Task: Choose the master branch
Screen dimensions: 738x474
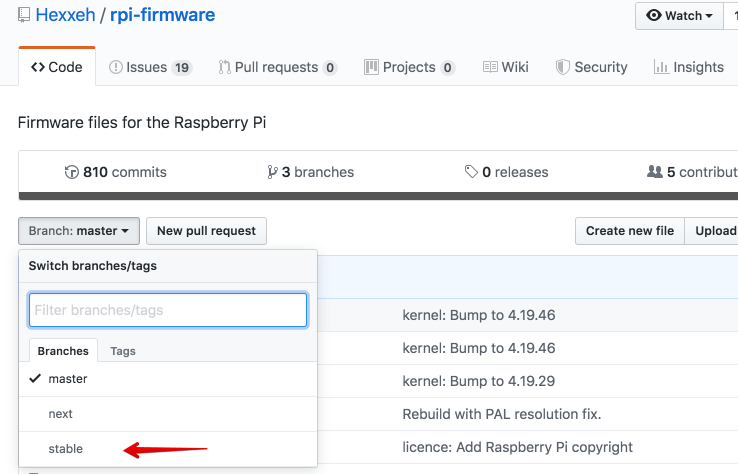Action: (168, 379)
